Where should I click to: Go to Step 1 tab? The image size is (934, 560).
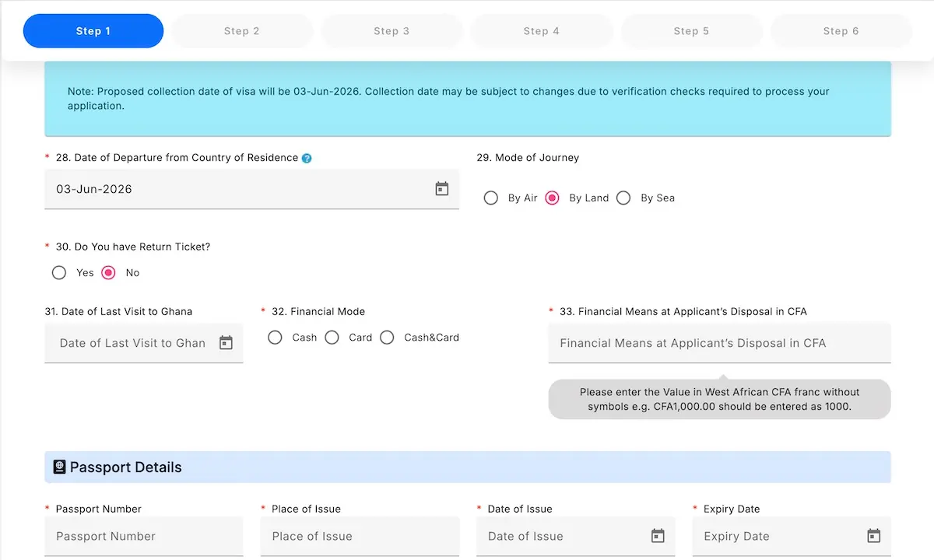pyautogui.click(x=93, y=31)
